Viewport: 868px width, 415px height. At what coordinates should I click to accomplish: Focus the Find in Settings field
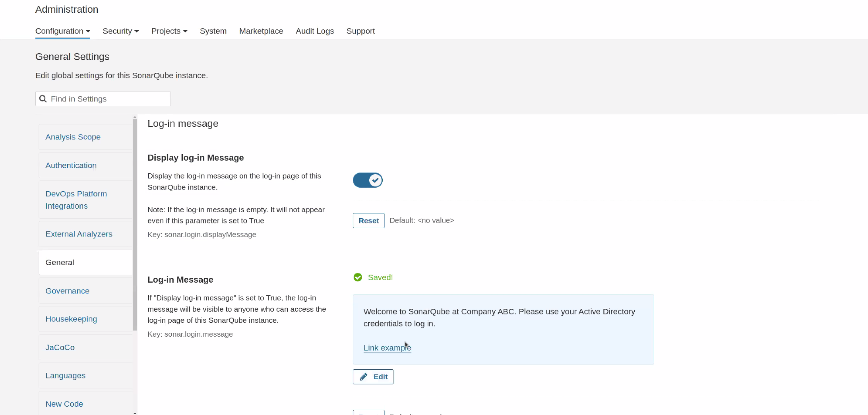point(107,99)
